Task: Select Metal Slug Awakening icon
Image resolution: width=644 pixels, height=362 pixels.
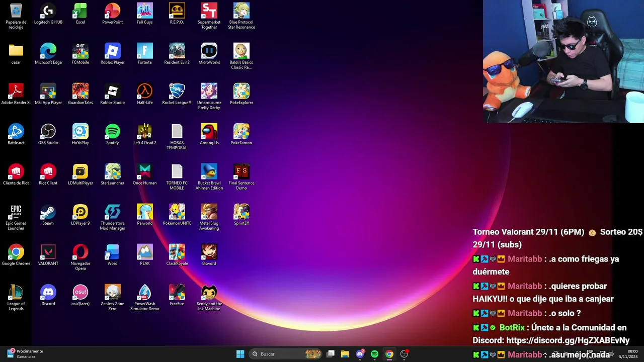Action: (209, 217)
